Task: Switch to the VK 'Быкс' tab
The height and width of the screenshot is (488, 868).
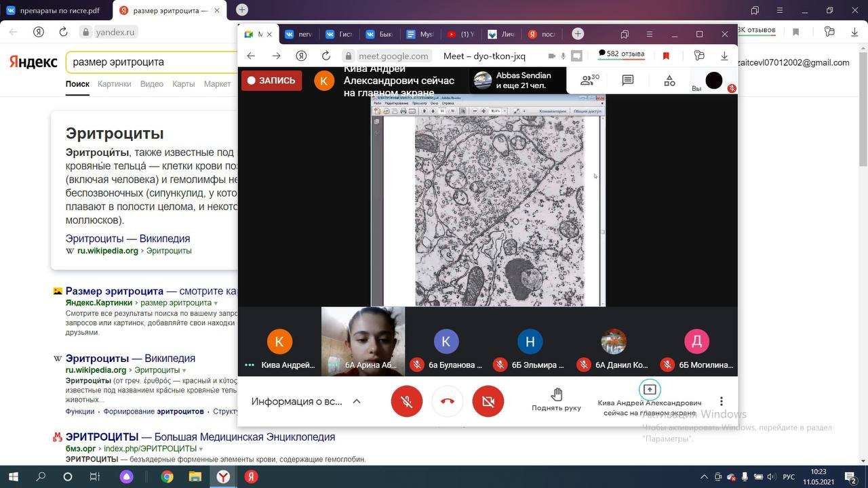Action: pyautogui.click(x=380, y=35)
